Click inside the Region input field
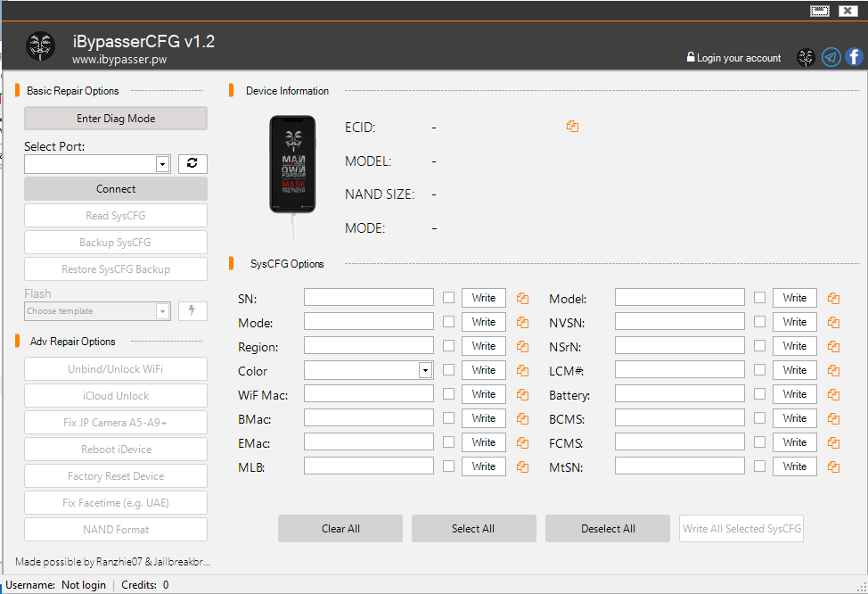 pyautogui.click(x=368, y=345)
